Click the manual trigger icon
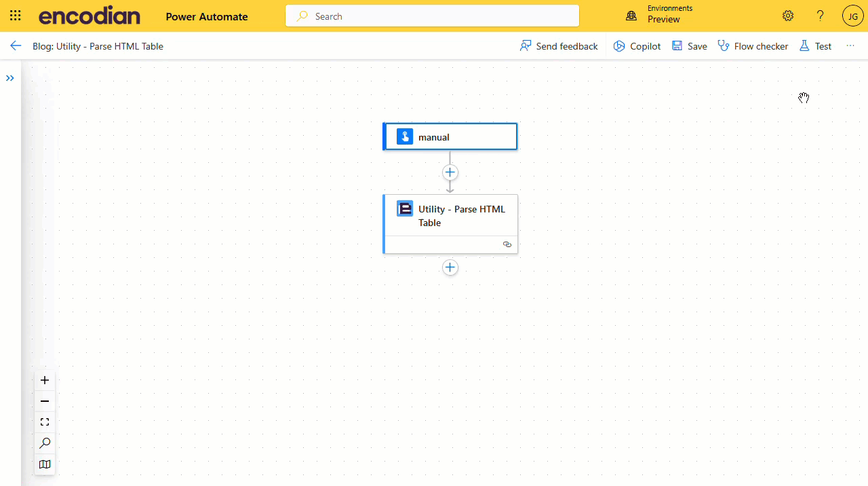 click(405, 136)
